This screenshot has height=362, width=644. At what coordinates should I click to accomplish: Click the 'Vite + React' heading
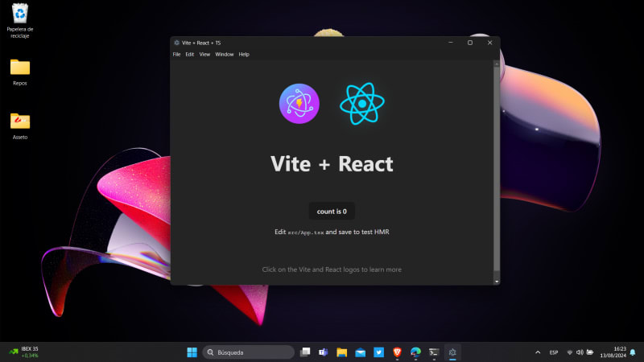(332, 164)
